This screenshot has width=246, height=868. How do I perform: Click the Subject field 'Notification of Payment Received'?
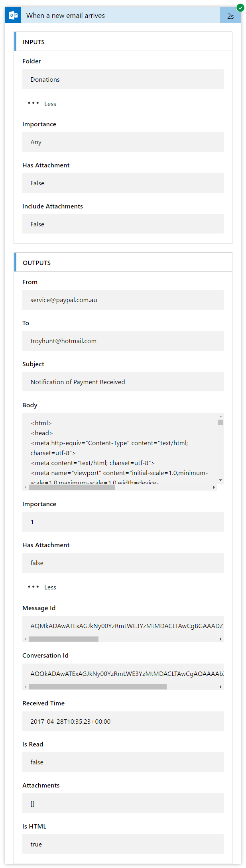(x=123, y=382)
